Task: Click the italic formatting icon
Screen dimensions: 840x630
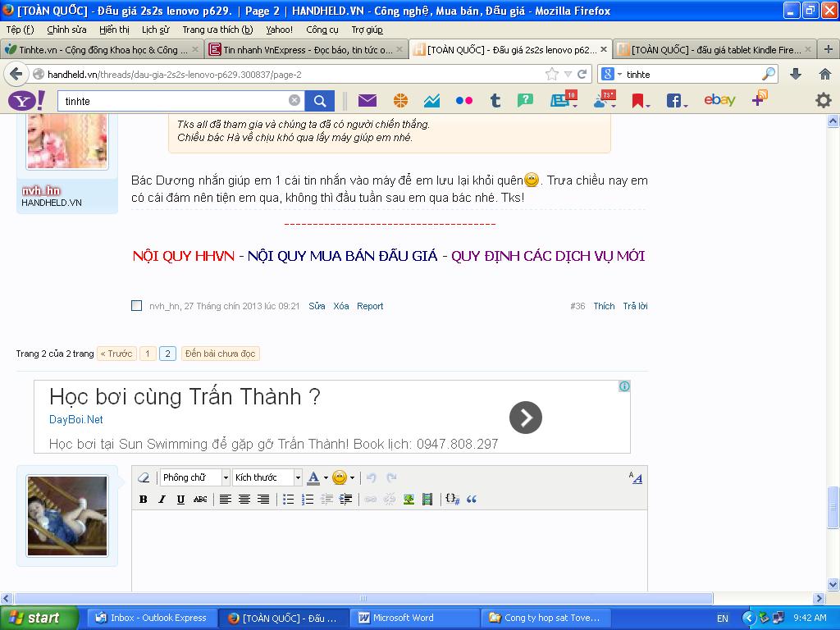Action: point(162,499)
